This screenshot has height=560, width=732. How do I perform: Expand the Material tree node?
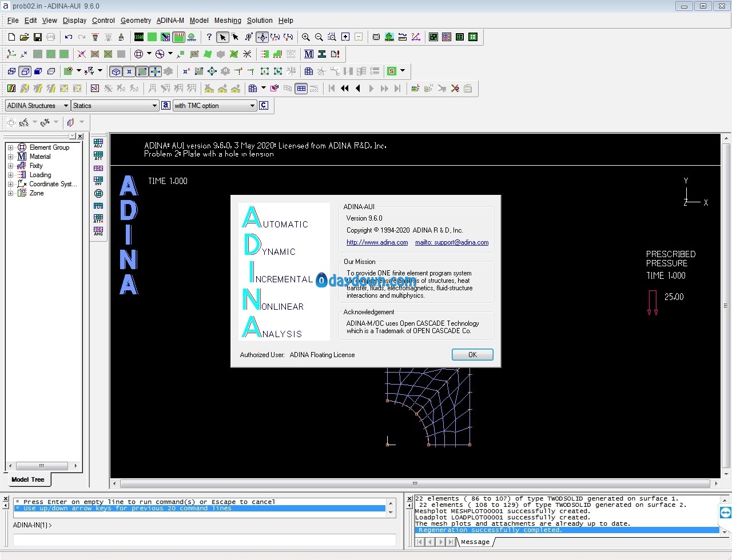tap(10, 157)
